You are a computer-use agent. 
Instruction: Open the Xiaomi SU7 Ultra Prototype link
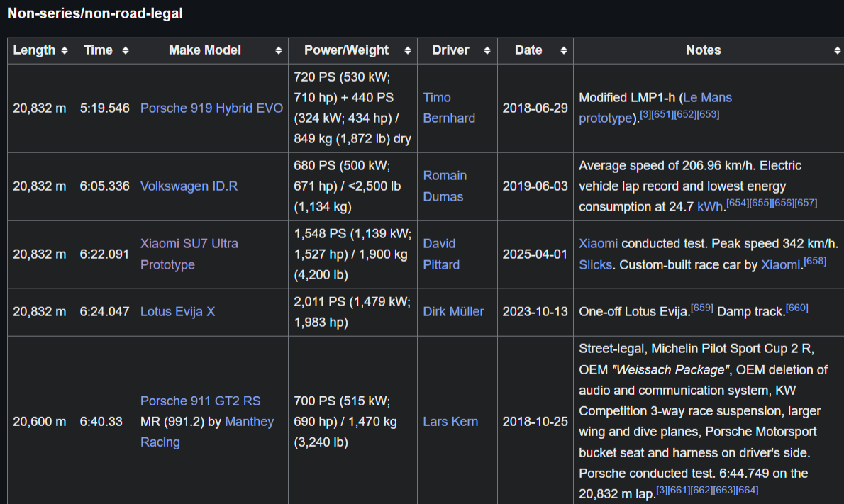[x=189, y=254]
